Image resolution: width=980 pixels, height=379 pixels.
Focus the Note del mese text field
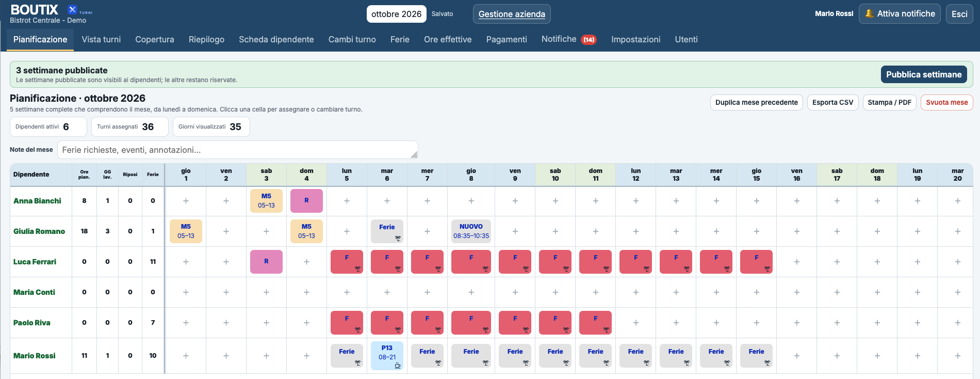coord(237,150)
